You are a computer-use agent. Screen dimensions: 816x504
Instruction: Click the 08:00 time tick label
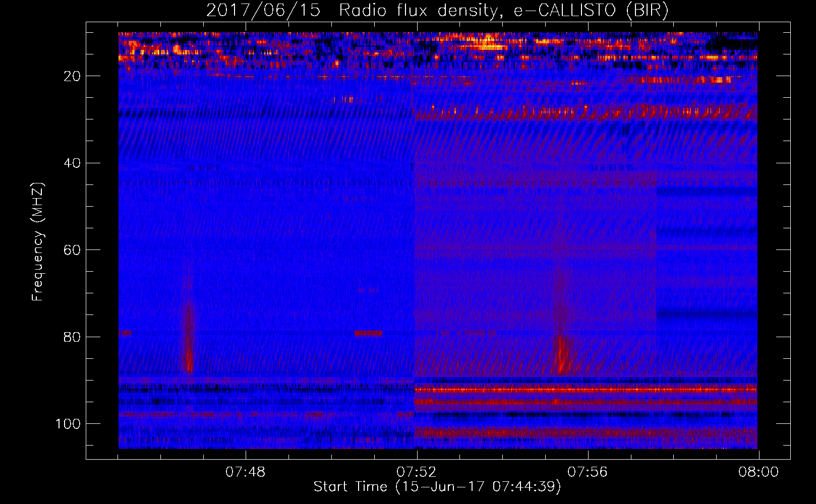coord(759,472)
